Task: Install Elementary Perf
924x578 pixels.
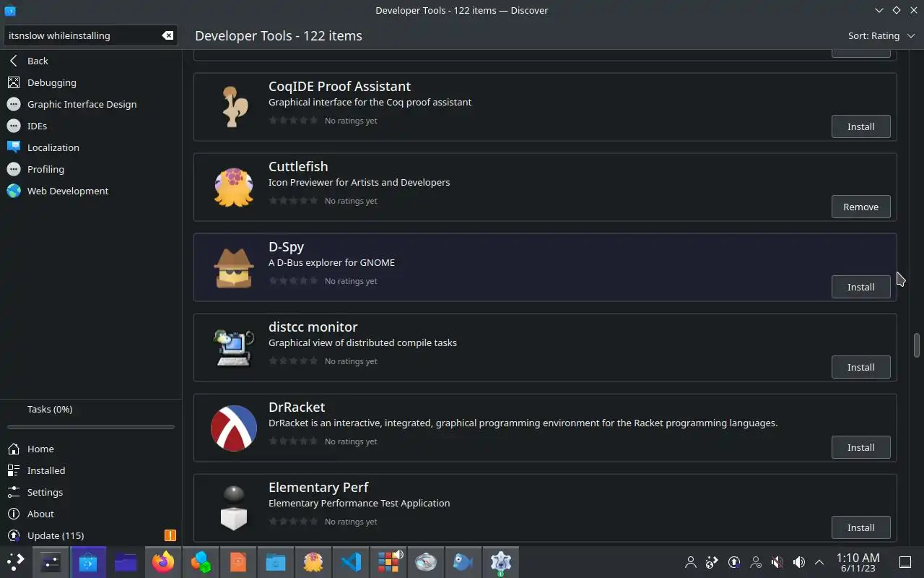Action: 860,527
